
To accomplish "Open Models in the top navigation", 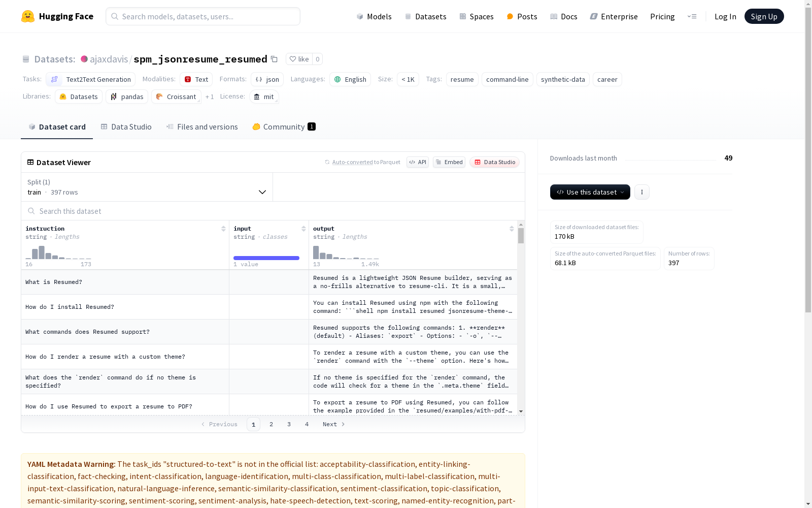I will click(x=374, y=16).
